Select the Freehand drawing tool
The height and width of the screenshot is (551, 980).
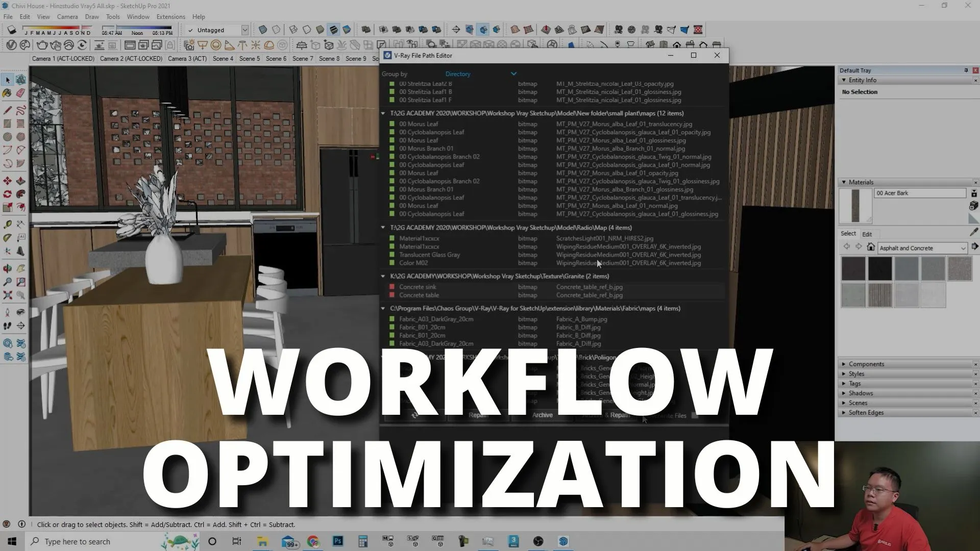(21, 110)
